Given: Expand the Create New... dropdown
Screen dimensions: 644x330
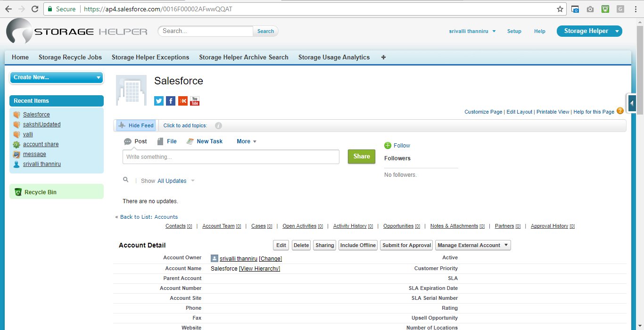Looking at the screenshot, I should point(57,77).
